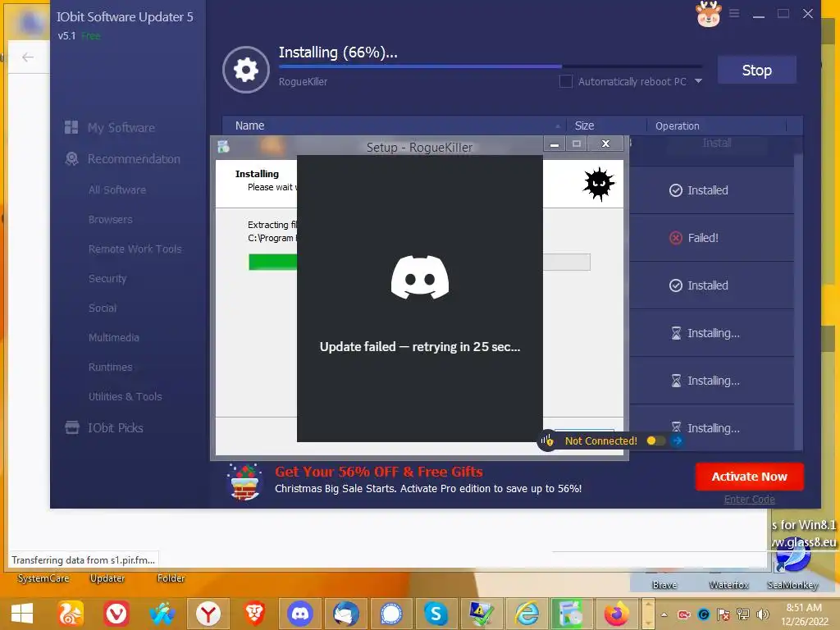This screenshot has width=840, height=630.
Task: Select the Social category
Action: pos(103,308)
